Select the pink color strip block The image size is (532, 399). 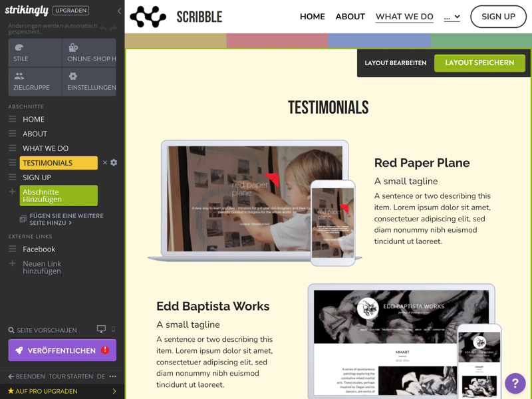click(x=277, y=41)
